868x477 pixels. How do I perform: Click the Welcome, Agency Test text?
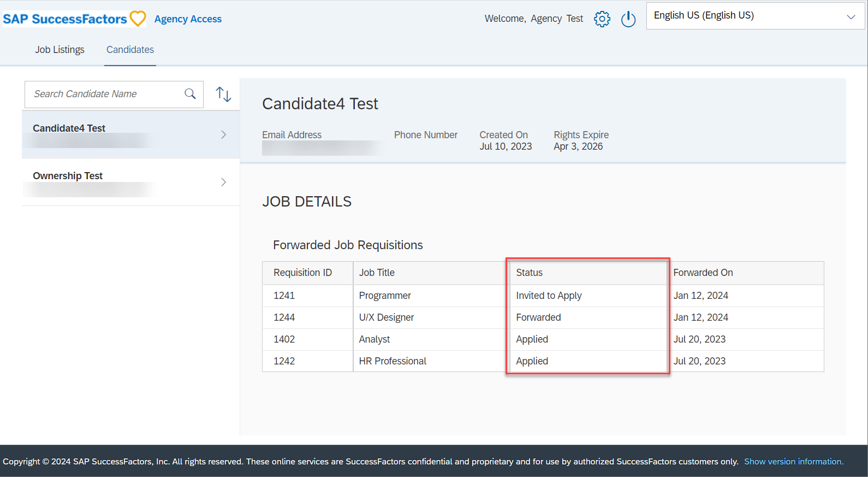[x=533, y=19]
